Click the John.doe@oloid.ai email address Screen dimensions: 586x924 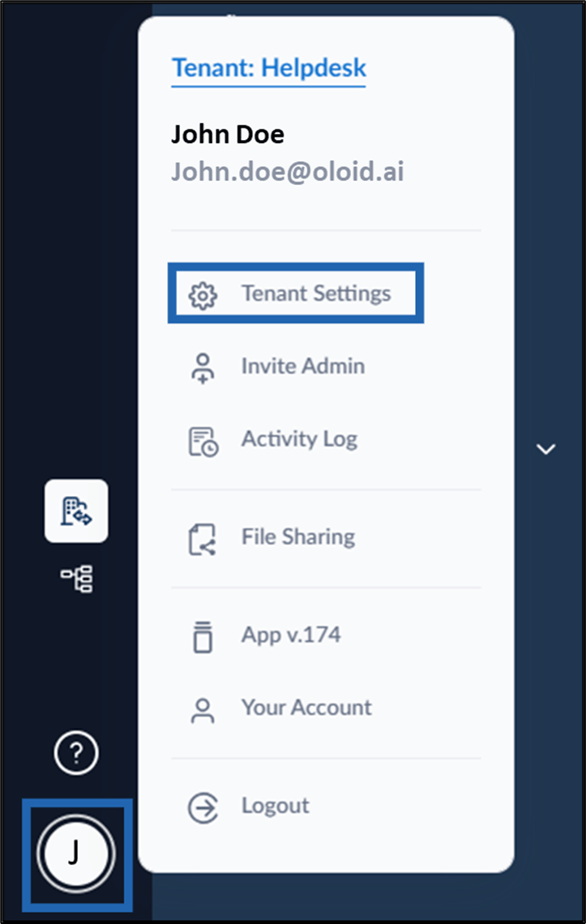coord(288,172)
